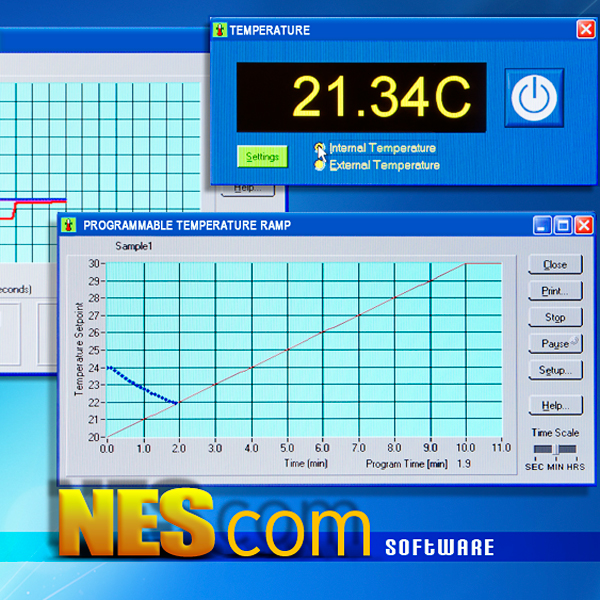Image resolution: width=600 pixels, height=600 pixels.
Task: Click the TEMPERATURE window title text
Action: pyautogui.click(x=270, y=30)
